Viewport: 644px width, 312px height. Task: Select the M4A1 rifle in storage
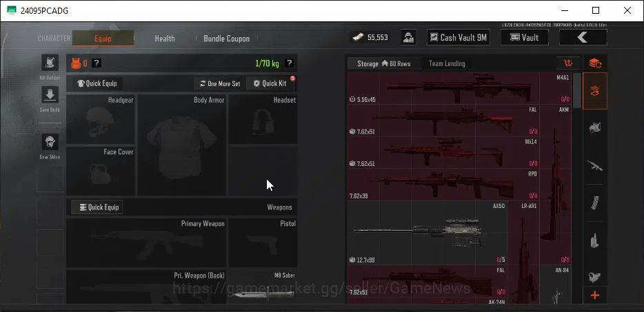[459, 88]
